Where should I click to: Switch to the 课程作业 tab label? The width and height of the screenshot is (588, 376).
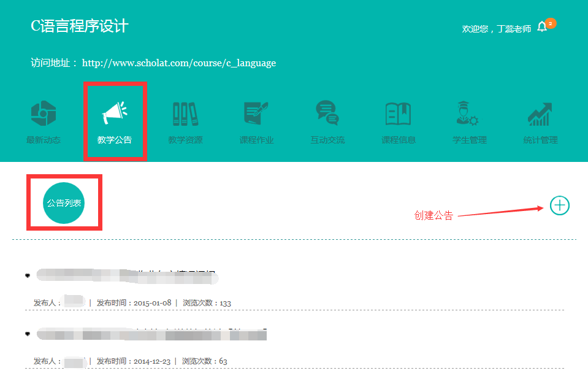point(256,140)
